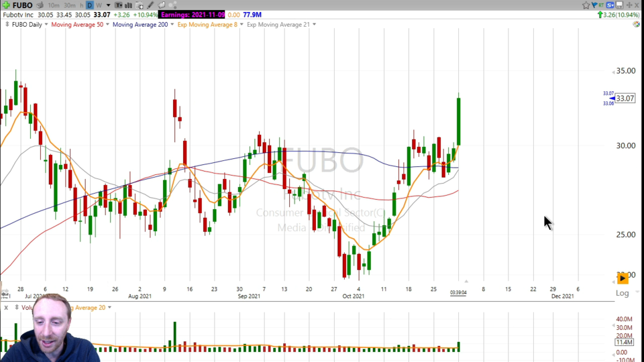Image resolution: width=644 pixels, height=362 pixels.
Task: Open Exp Moving Average 21 dropdown arrow
Action: click(314, 25)
